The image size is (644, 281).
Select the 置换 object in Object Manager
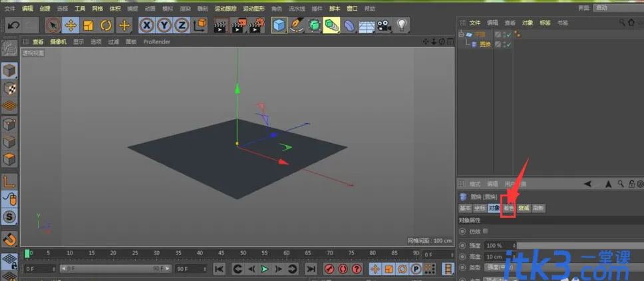click(485, 45)
